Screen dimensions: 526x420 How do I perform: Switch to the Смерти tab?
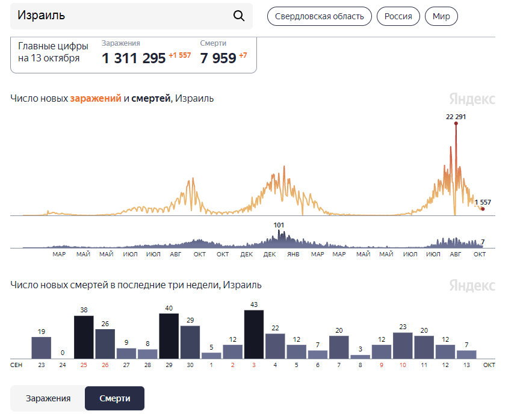[115, 398]
